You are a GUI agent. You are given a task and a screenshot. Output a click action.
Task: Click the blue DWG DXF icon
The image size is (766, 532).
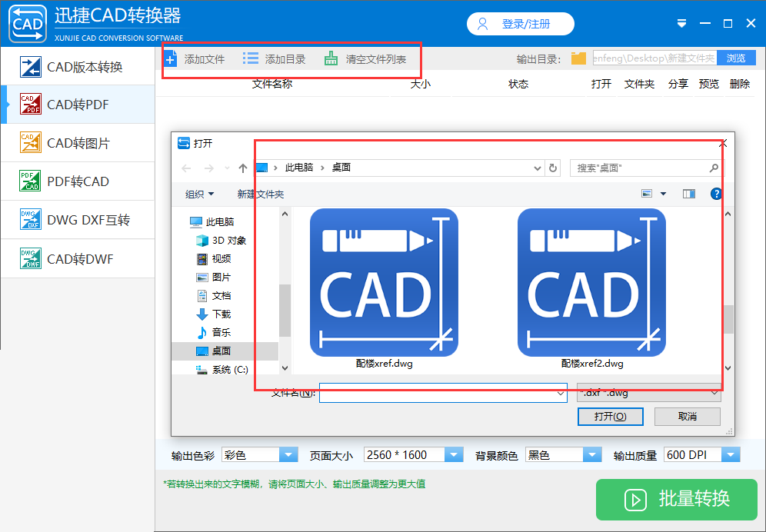tap(30, 219)
